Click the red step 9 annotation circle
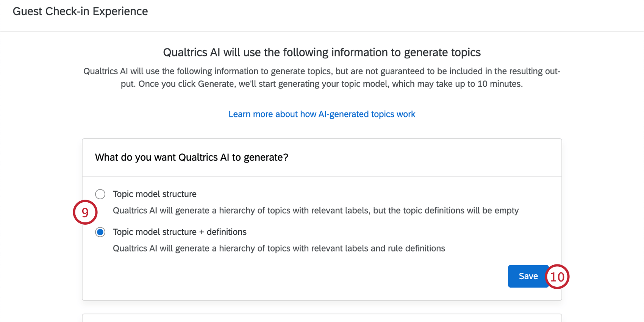 (85, 212)
